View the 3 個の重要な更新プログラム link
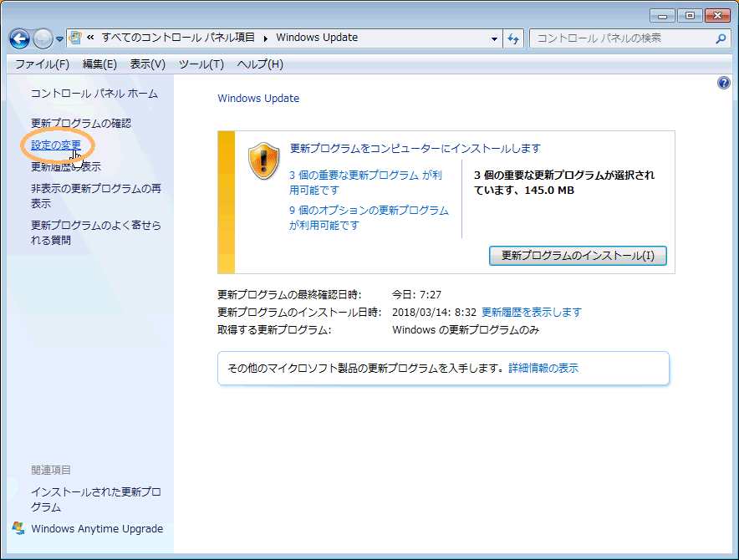 pyautogui.click(x=365, y=182)
